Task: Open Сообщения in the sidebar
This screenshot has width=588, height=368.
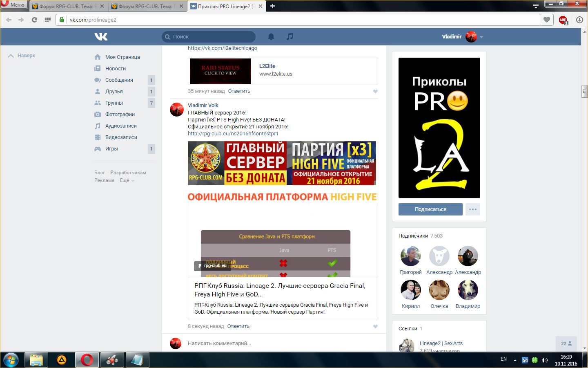Action: coord(119,80)
